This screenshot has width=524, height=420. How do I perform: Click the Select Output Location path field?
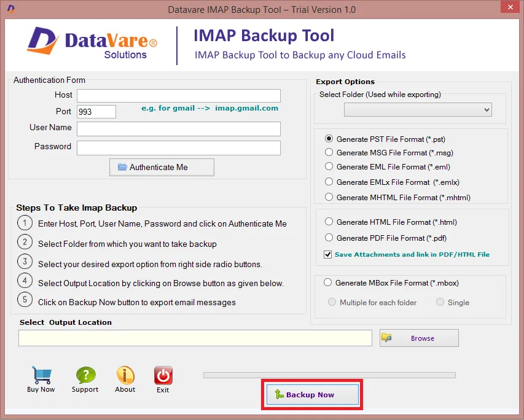coord(195,338)
